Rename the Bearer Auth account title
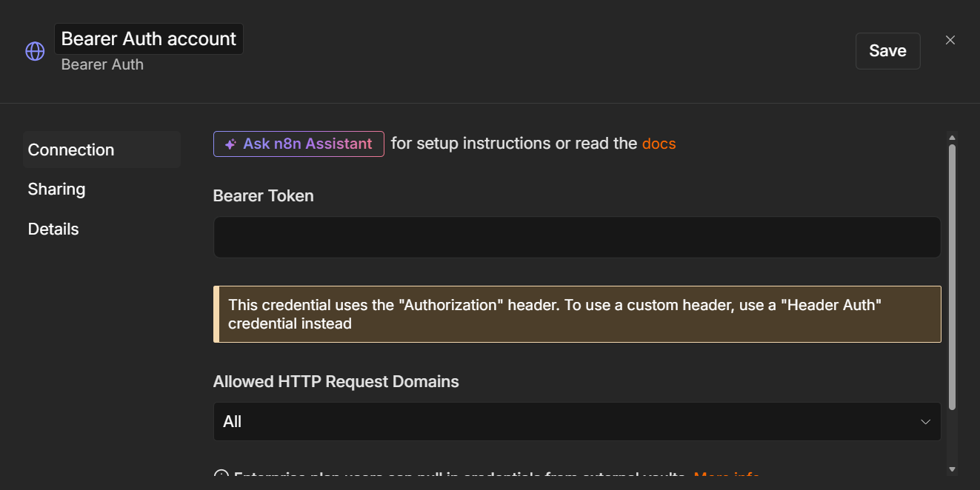 pyautogui.click(x=149, y=38)
